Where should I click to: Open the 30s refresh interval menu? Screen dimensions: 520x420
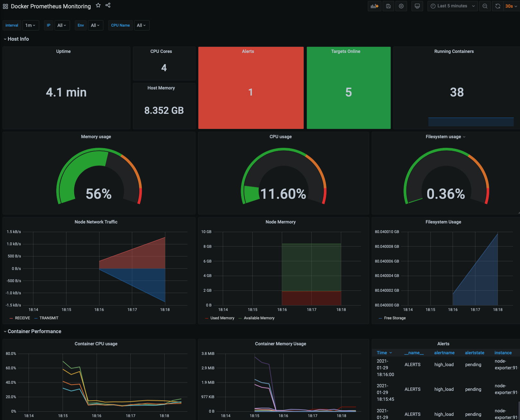[x=511, y=6]
